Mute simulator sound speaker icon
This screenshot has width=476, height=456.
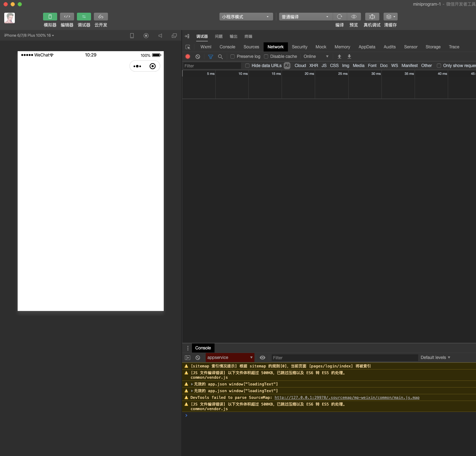tap(160, 36)
